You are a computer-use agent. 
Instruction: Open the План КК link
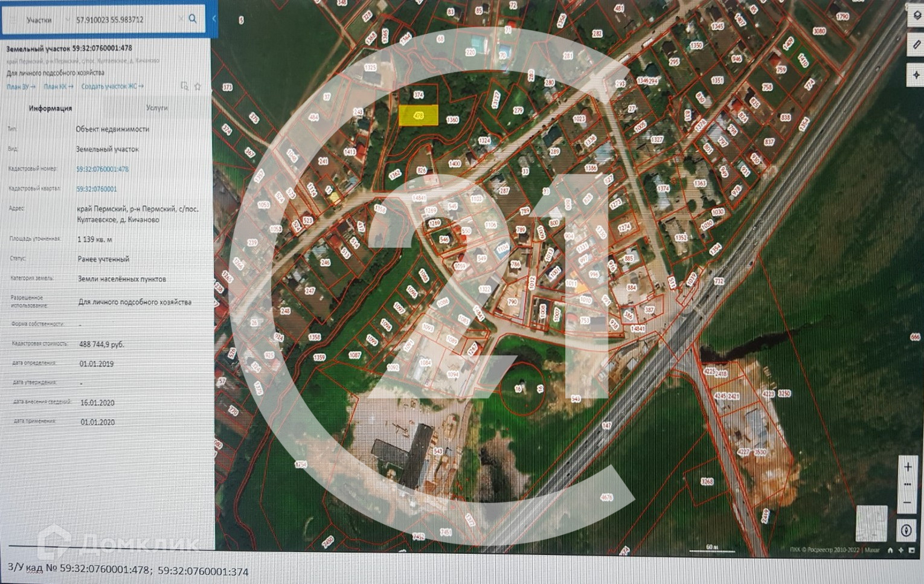[59, 86]
